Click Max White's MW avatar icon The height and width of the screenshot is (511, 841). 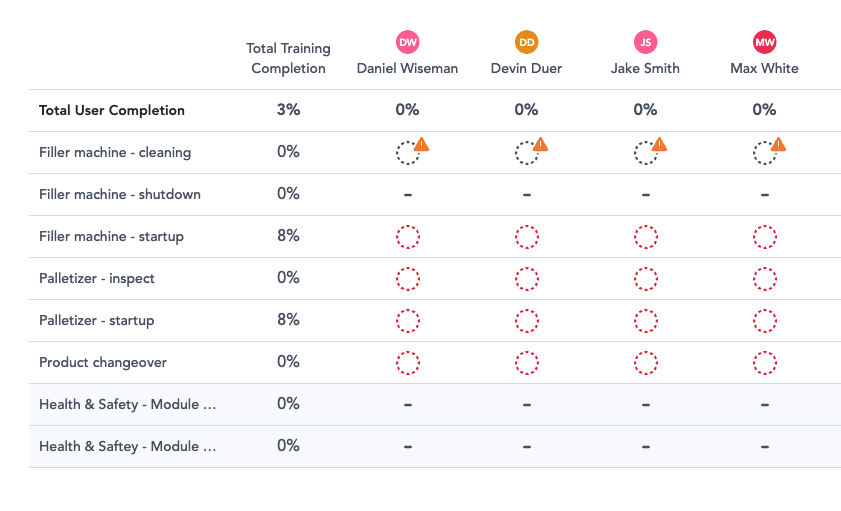pyautogui.click(x=765, y=42)
